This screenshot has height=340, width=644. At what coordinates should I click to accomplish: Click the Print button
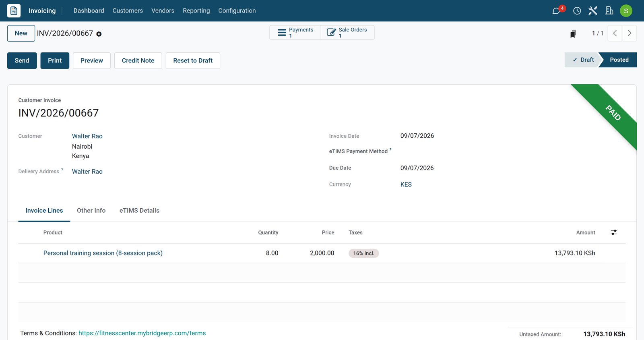(x=55, y=60)
